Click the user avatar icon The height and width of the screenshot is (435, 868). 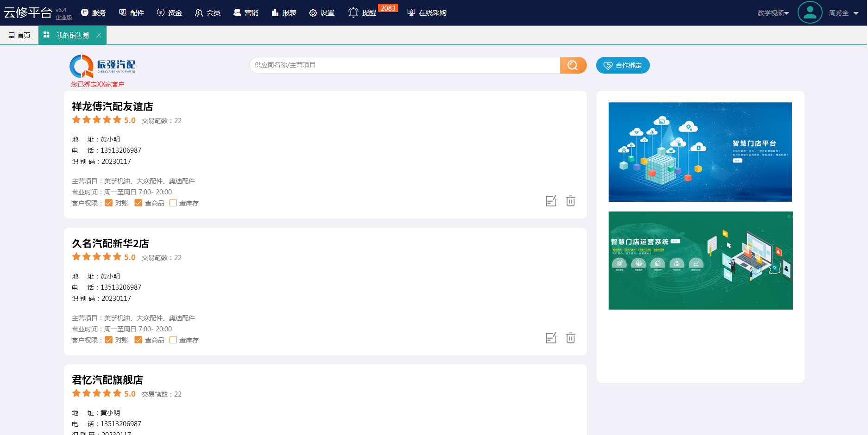[x=810, y=12]
